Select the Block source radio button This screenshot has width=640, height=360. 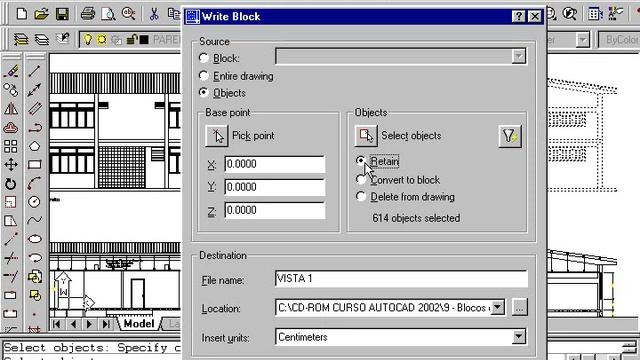pos(204,58)
